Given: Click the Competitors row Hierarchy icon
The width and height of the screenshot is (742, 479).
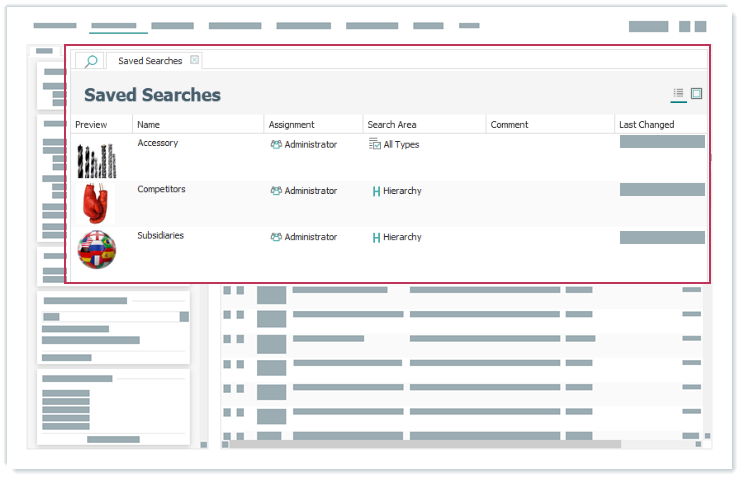Looking at the screenshot, I should click(x=375, y=191).
